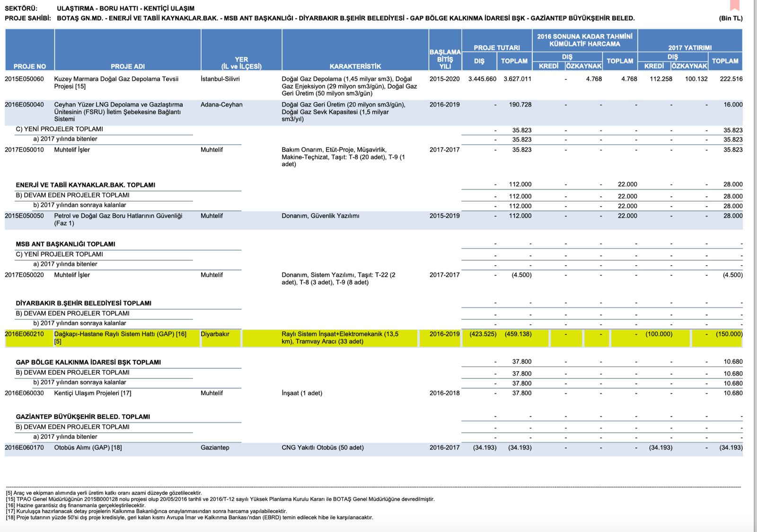Viewport: 757px width, 532px height.
Task: Click footnote [18] text at page bottom
Action: tap(189, 517)
